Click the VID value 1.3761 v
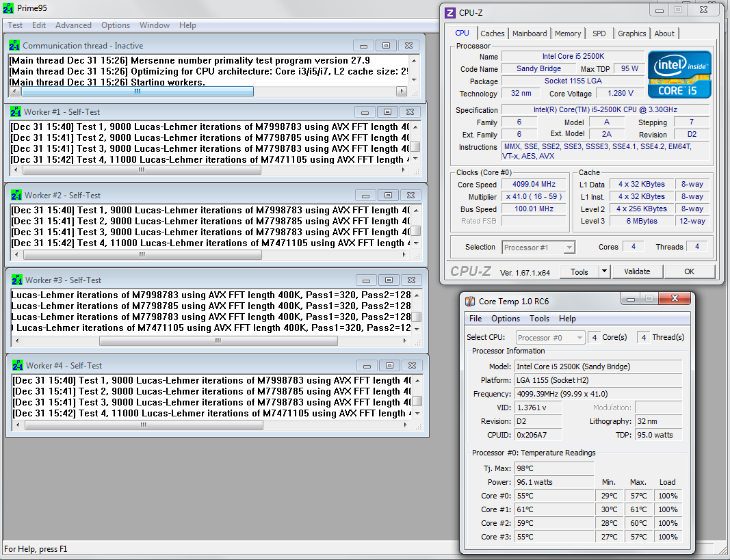Image resolution: width=730 pixels, height=560 pixels. coord(538,408)
